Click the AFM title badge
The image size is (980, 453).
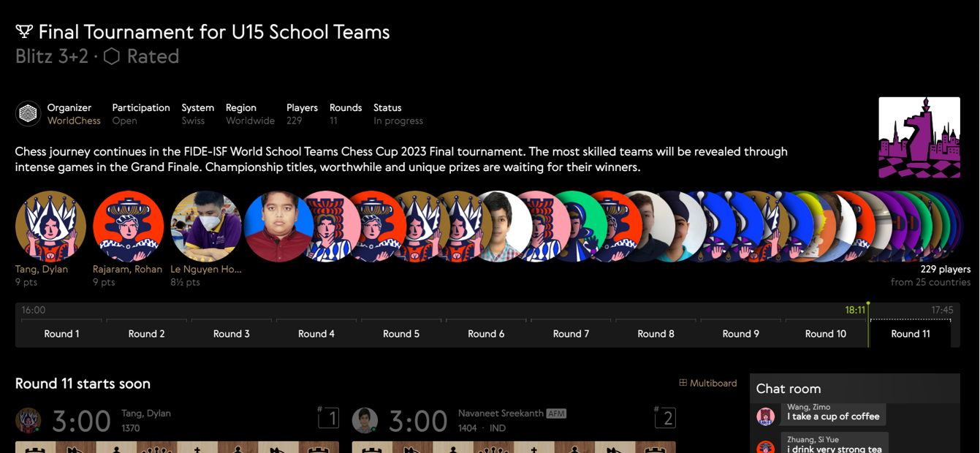pyautogui.click(x=556, y=413)
